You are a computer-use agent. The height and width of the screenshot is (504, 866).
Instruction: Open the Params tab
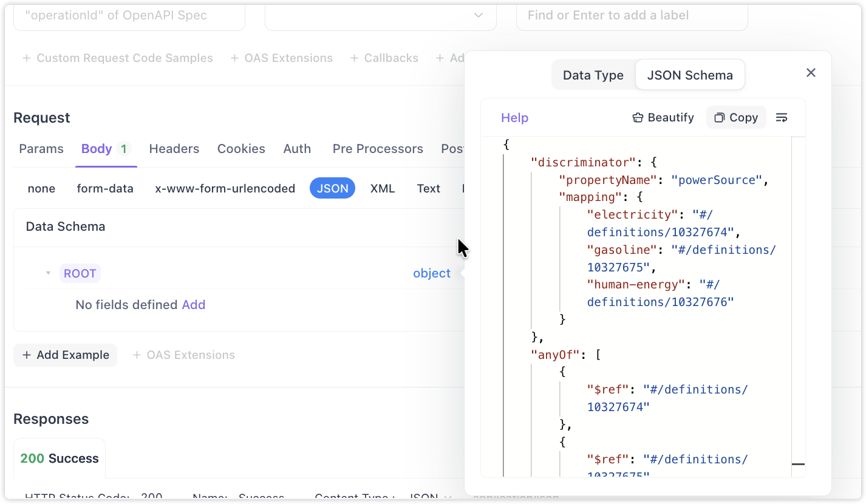[41, 149]
